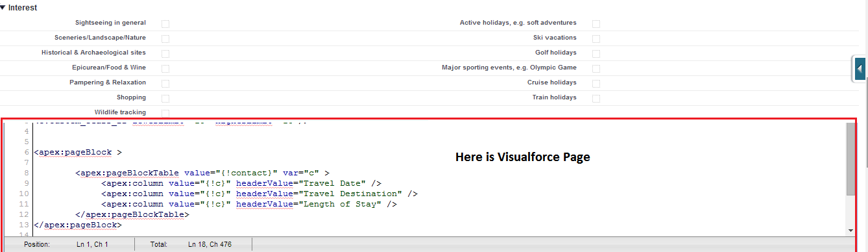Viewport: 868px width, 252px height.
Task: Collapse the Interest section triangle
Action: point(4,8)
